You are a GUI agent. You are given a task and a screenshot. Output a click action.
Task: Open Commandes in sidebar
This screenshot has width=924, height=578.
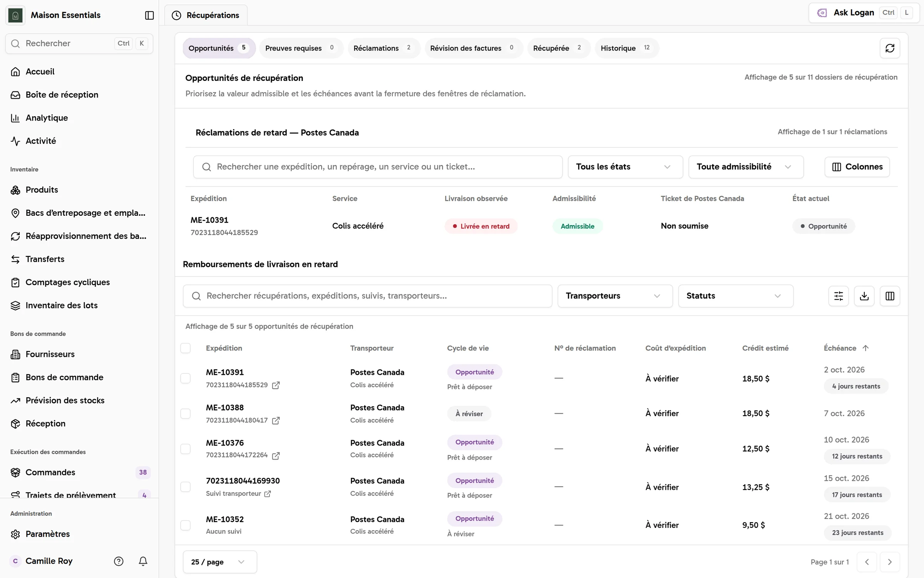point(79,472)
